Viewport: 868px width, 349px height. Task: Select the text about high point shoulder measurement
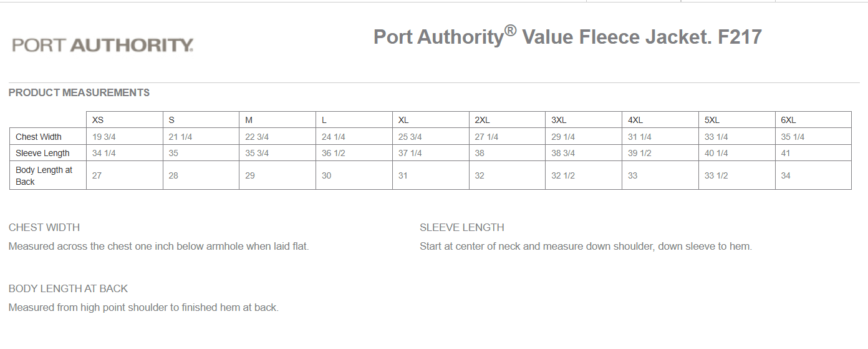(143, 307)
